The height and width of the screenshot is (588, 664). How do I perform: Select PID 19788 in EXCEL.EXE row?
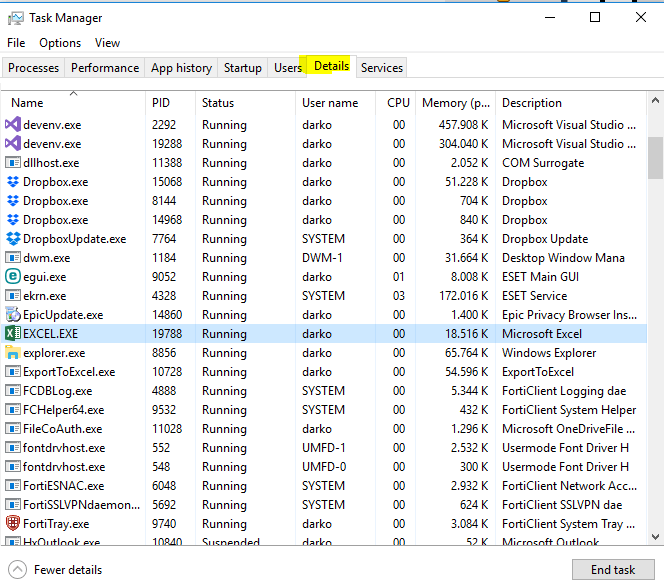pyautogui.click(x=167, y=334)
